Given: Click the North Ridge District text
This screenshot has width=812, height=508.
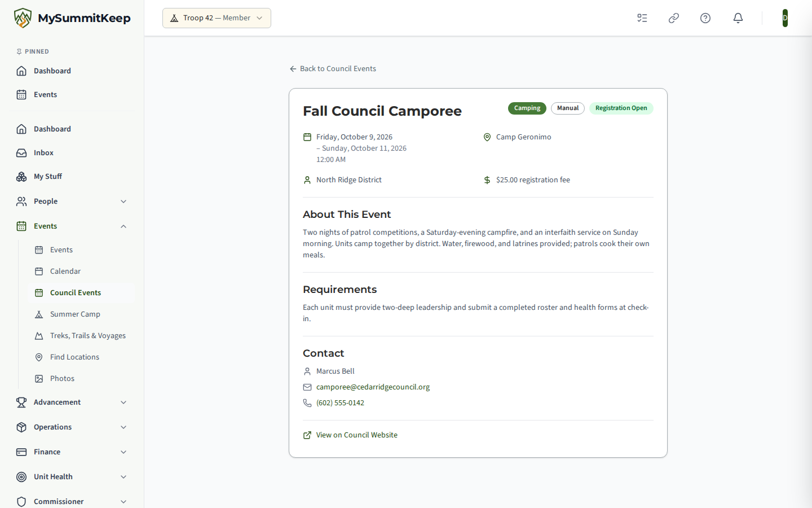Looking at the screenshot, I should click(349, 180).
